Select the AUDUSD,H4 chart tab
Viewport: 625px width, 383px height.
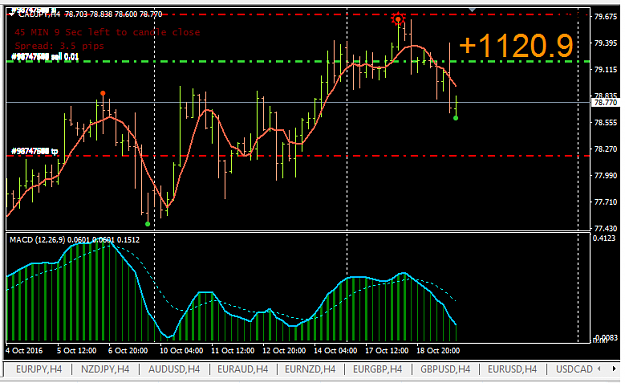point(174,369)
